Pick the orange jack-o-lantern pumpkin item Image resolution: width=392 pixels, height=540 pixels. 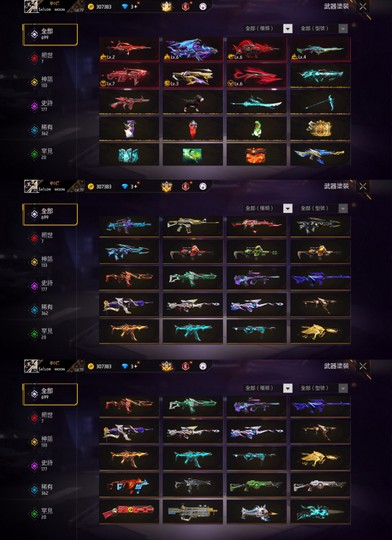256,155
